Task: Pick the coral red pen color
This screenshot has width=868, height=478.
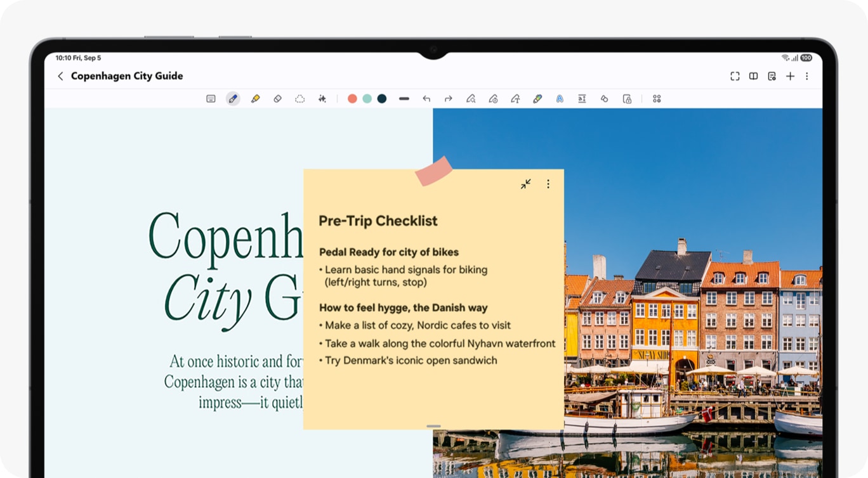Action: tap(352, 99)
